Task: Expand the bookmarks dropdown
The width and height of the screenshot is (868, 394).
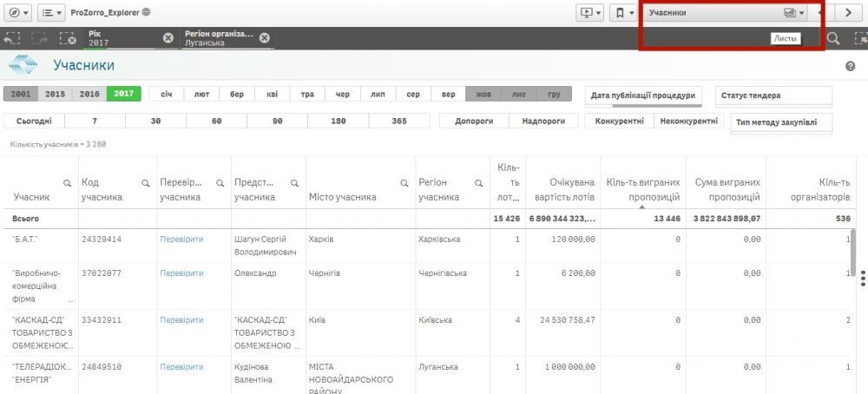Action: pos(624,12)
